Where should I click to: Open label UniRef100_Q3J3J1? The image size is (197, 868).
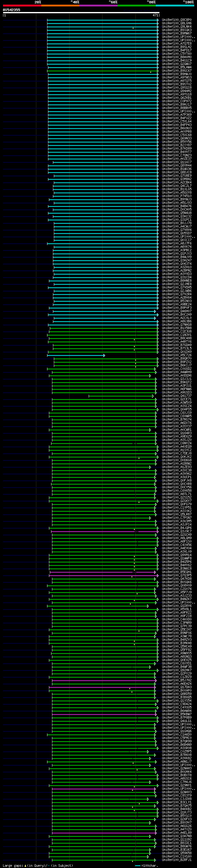coord(176,379)
